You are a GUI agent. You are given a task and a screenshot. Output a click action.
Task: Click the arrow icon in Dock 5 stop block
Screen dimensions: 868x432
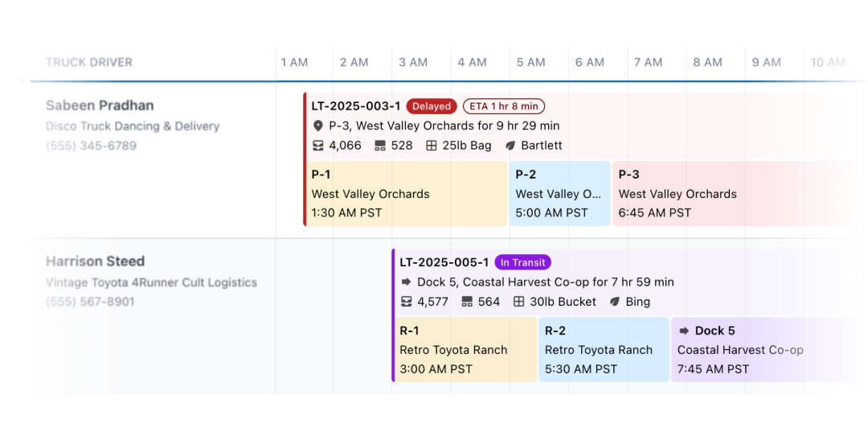point(684,331)
